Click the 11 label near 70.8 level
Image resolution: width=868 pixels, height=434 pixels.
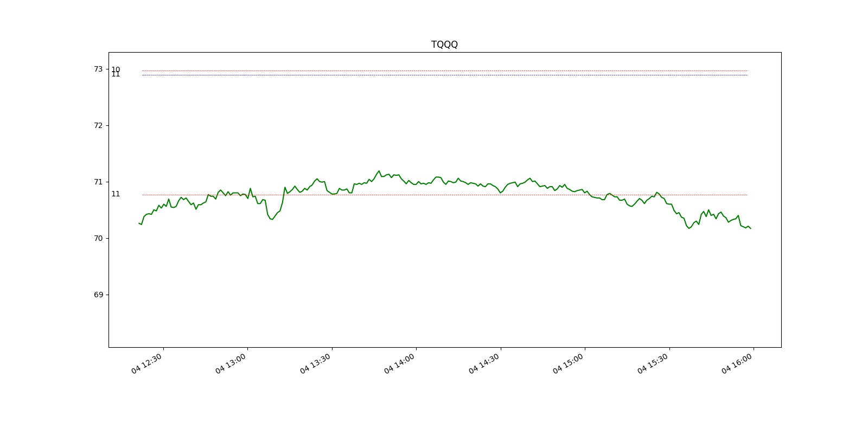[116, 194]
